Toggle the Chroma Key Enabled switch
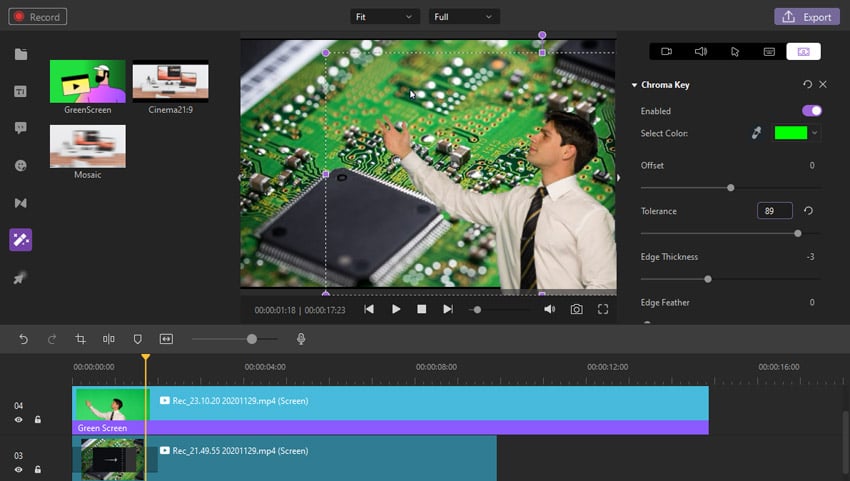The image size is (850, 481). pos(812,111)
